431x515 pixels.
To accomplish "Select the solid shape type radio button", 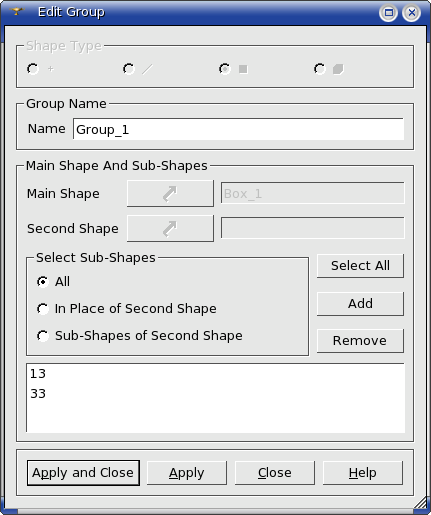I will pos(320,69).
